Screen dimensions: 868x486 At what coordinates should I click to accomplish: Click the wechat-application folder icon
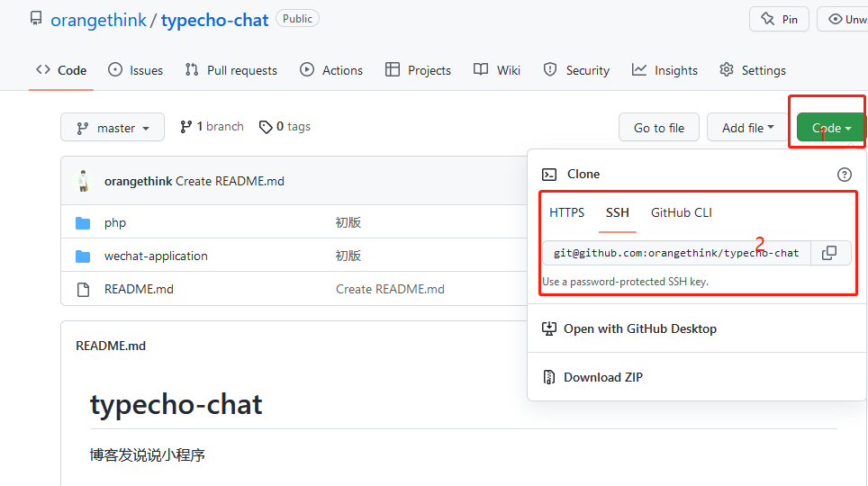(x=83, y=256)
